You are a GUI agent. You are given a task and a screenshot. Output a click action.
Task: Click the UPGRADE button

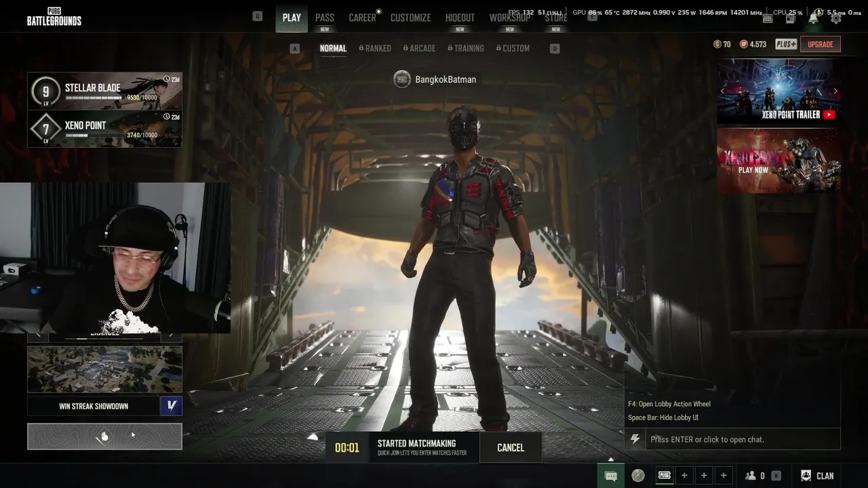(x=821, y=44)
